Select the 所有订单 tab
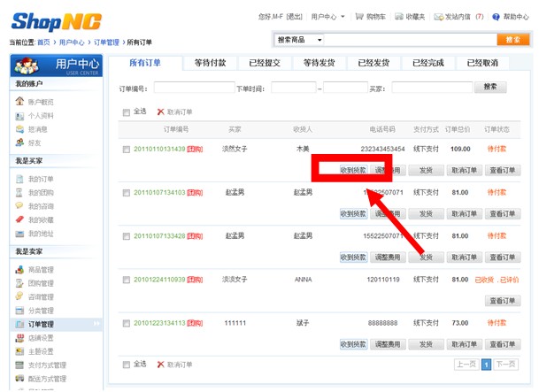The image size is (539, 392). 145,63
